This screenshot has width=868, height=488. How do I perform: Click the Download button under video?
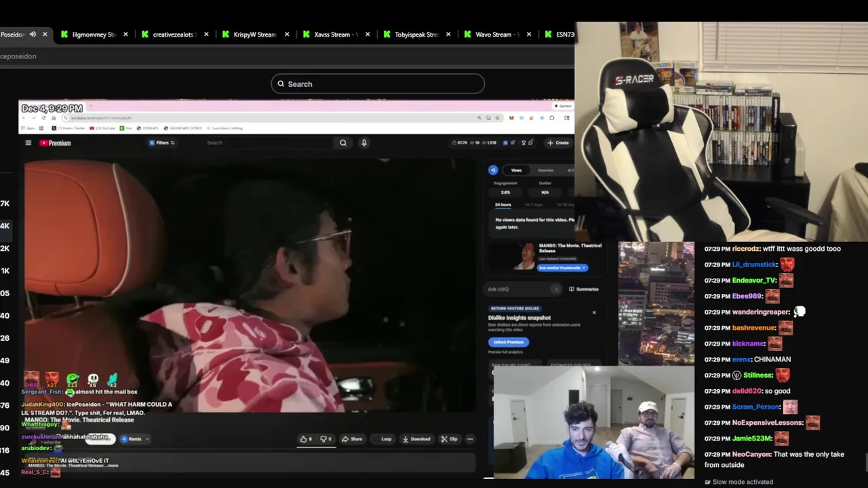[416, 439]
